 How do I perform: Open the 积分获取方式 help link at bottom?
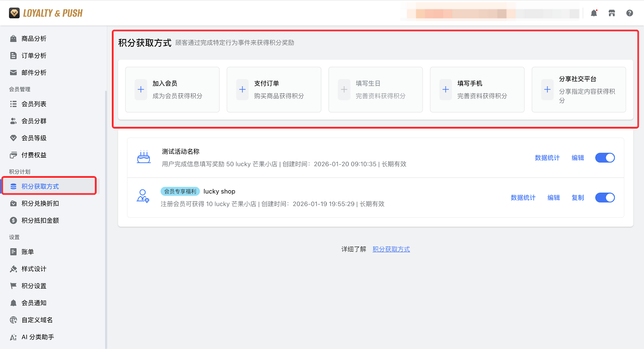click(x=391, y=249)
